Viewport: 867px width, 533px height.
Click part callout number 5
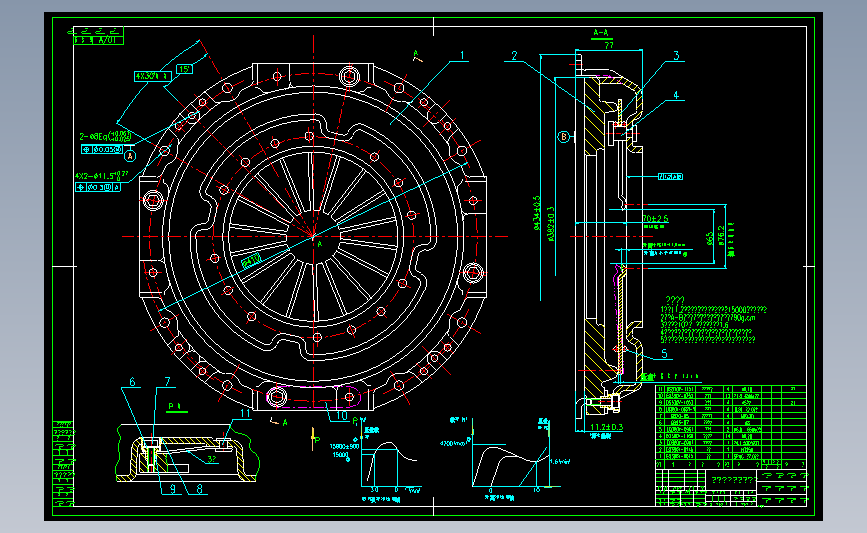pos(664,353)
